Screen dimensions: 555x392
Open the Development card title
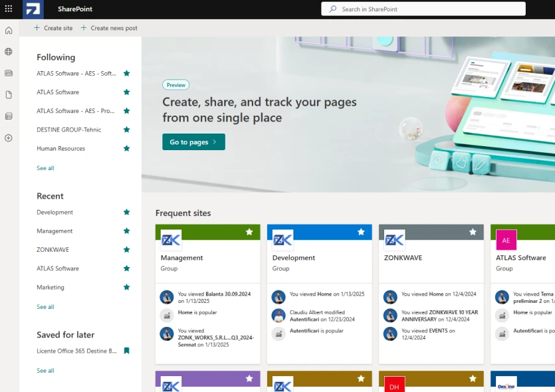[294, 258]
